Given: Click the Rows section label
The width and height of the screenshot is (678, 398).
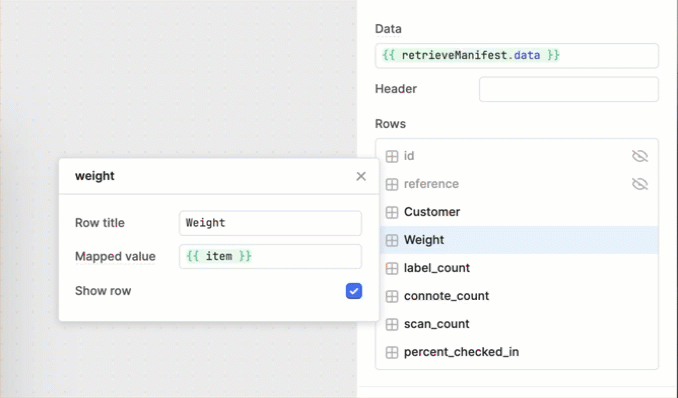Looking at the screenshot, I should click(390, 124).
